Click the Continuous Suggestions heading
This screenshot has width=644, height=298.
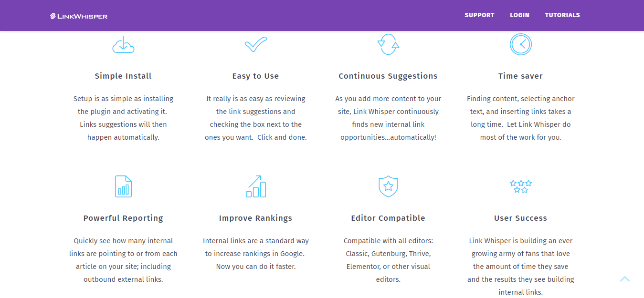click(x=388, y=76)
